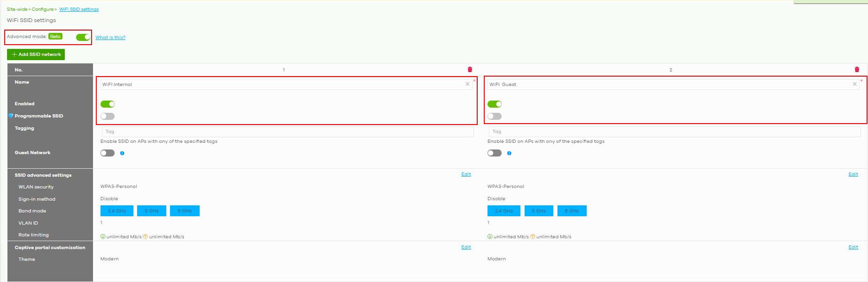The width and height of the screenshot is (868, 282).
Task: Click the download rate icon under SSID 1
Action: [x=103, y=236]
